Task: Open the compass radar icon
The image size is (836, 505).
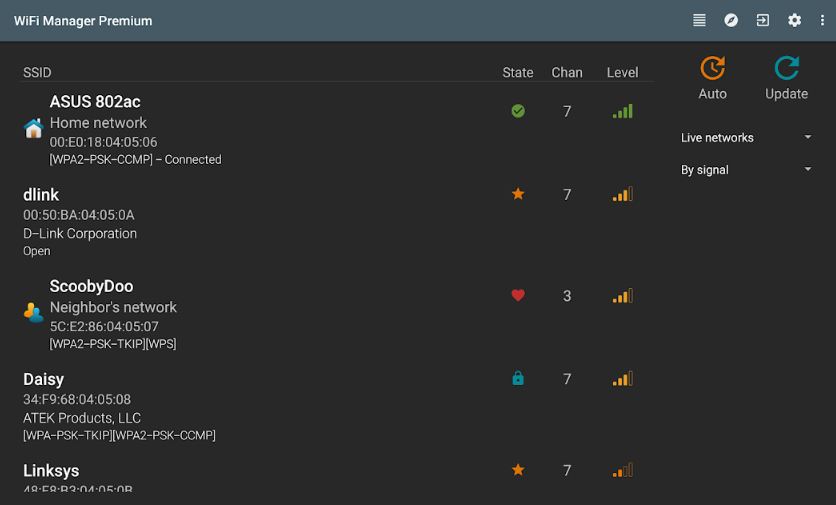Action: coord(731,20)
